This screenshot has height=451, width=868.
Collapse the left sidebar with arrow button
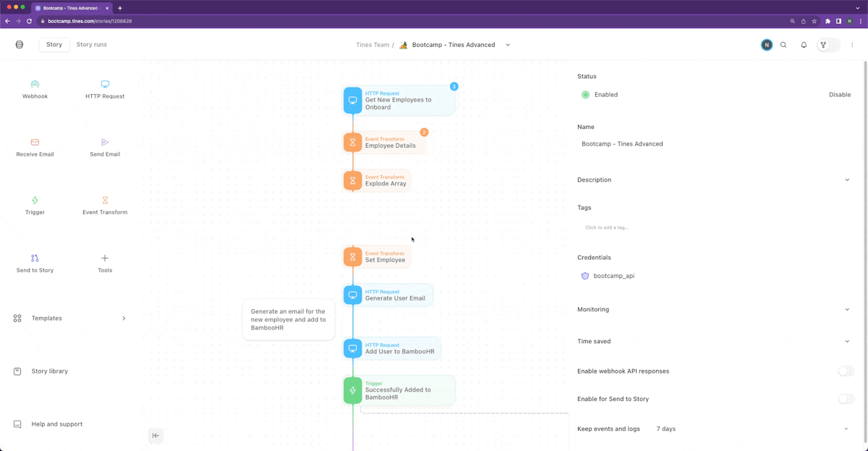156,436
